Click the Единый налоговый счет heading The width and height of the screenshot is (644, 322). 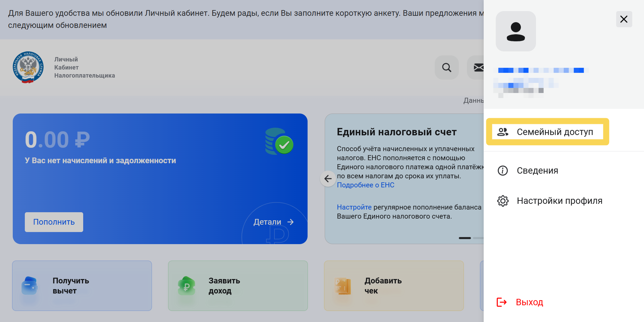point(397,132)
